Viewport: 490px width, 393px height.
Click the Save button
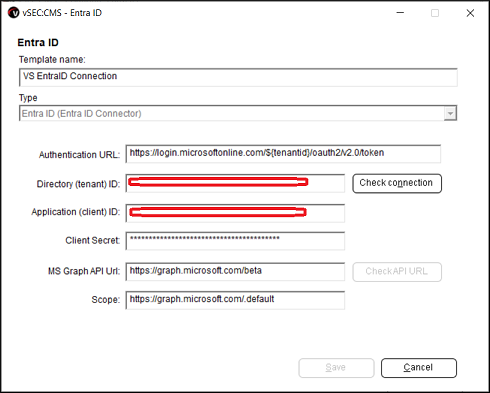[336, 368]
